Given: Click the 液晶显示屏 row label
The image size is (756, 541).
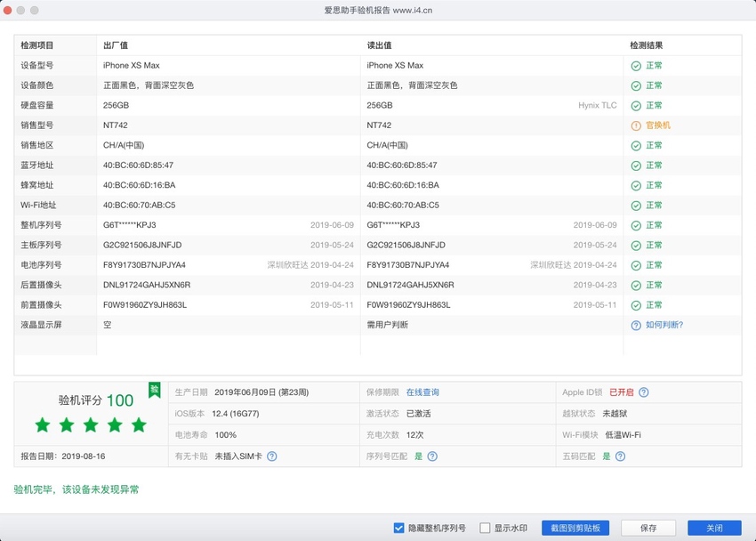Looking at the screenshot, I should [x=41, y=325].
